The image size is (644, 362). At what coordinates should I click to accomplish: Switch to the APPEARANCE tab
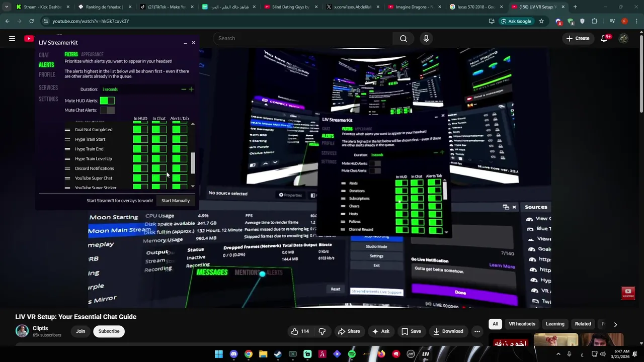tap(92, 54)
